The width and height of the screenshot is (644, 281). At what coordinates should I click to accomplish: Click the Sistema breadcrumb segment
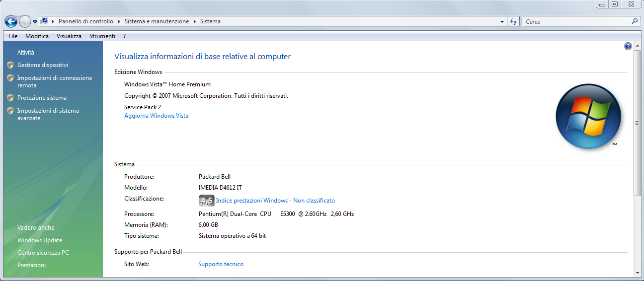(210, 21)
